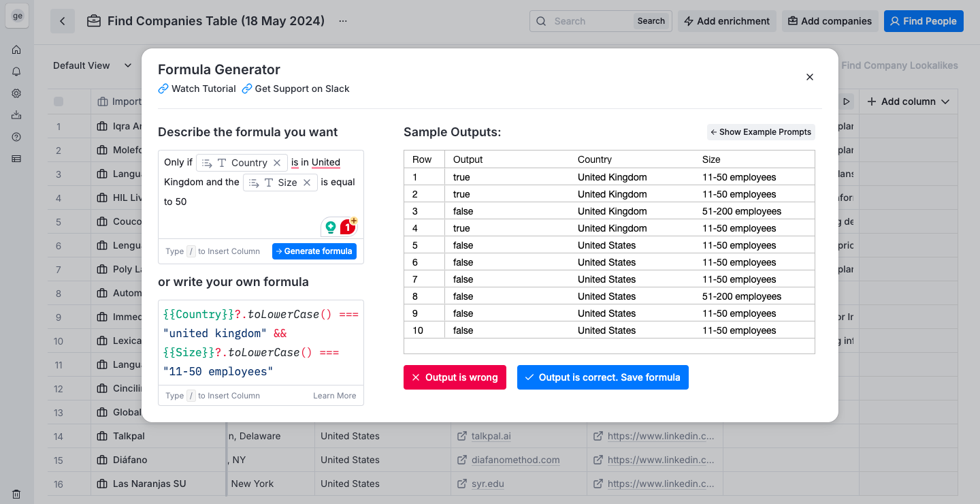Open Get Support on Slack link

[x=296, y=89]
